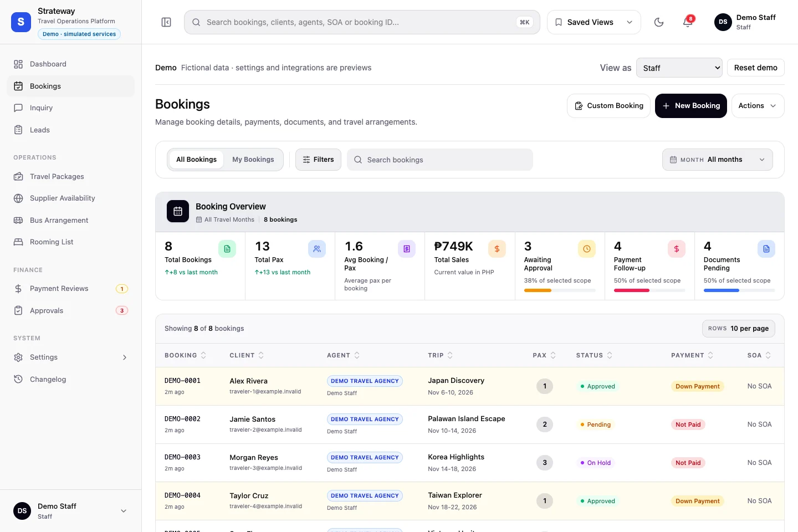Click the Reset demo button
Viewport: 798px width, 532px height.
pyautogui.click(x=756, y=68)
